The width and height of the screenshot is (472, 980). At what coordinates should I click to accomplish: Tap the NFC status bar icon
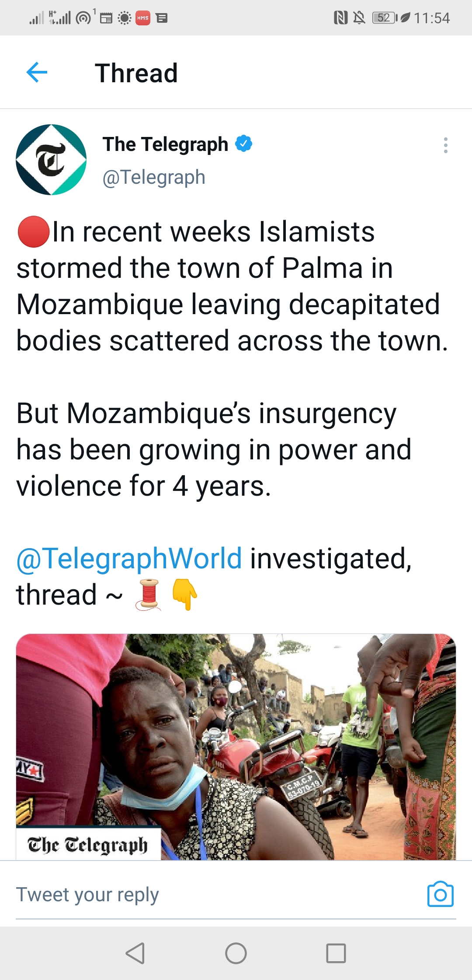click(340, 18)
